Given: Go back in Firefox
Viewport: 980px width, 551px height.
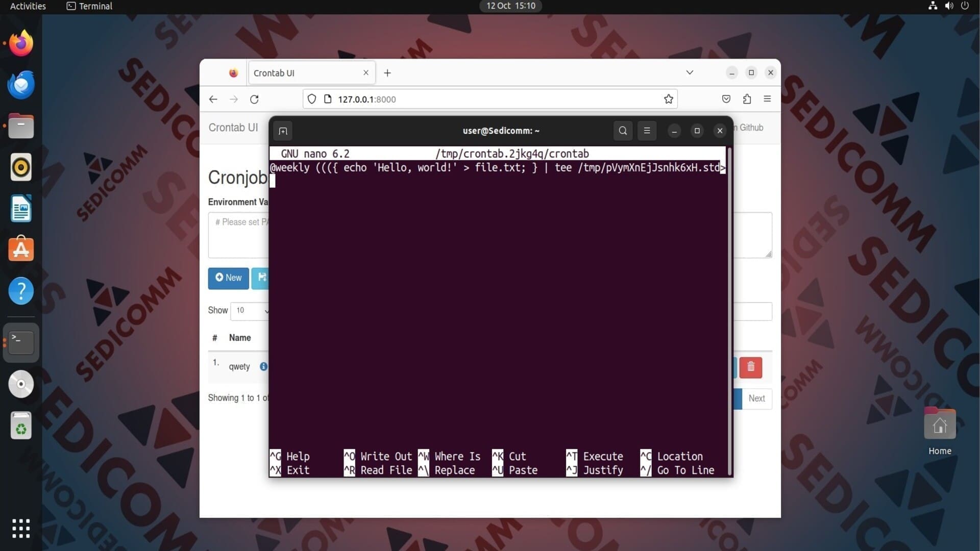Looking at the screenshot, I should click(x=213, y=99).
